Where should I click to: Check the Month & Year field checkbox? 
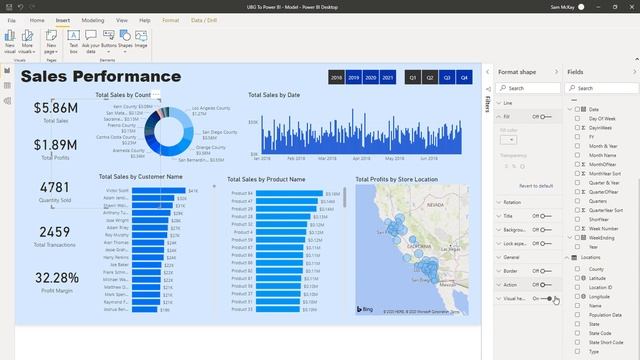(x=577, y=146)
